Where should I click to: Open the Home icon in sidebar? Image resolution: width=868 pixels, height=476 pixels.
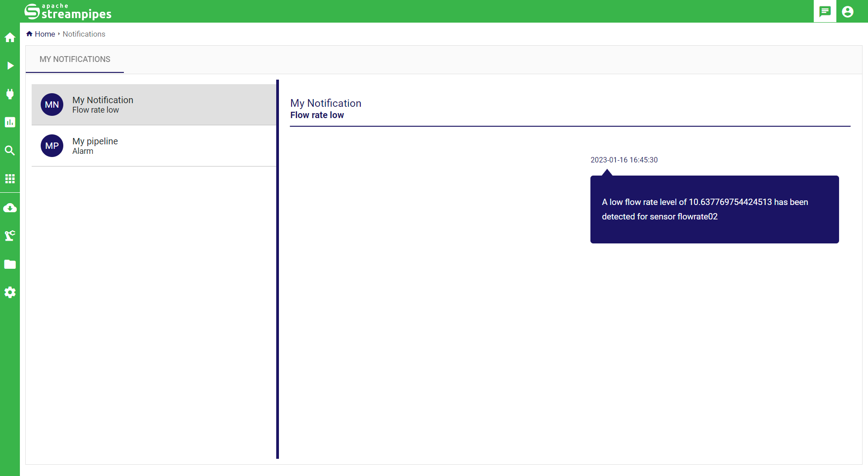10,38
